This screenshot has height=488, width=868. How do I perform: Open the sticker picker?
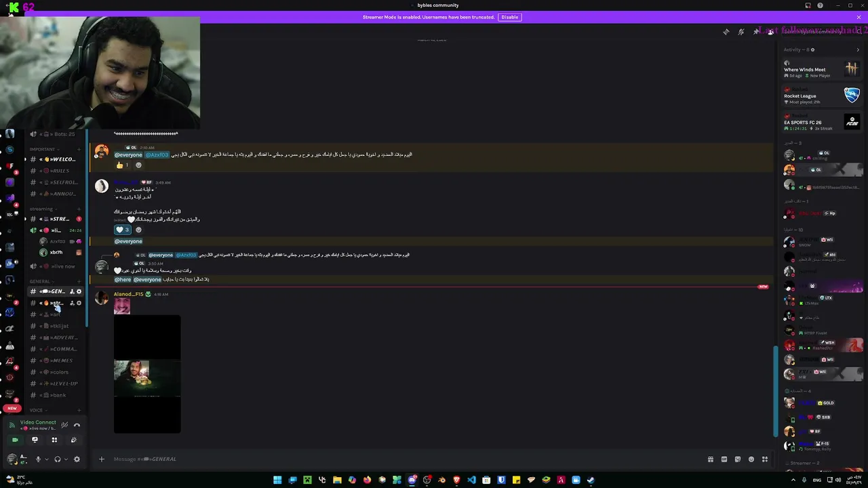738,459
